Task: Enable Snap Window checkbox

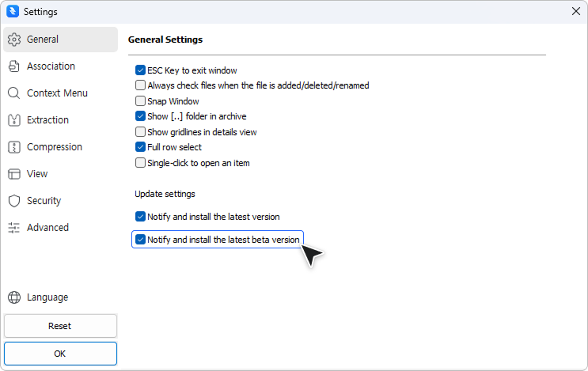Action: 141,101
